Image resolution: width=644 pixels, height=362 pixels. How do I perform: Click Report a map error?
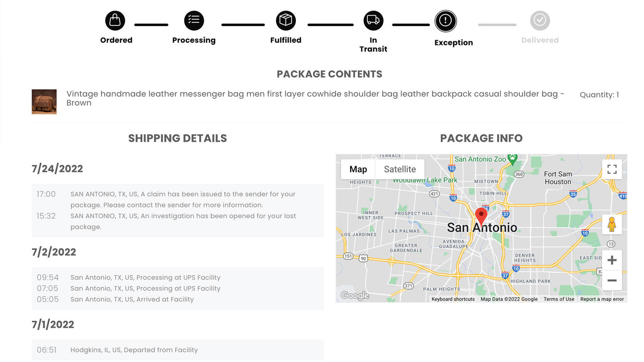pyautogui.click(x=602, y=299)
